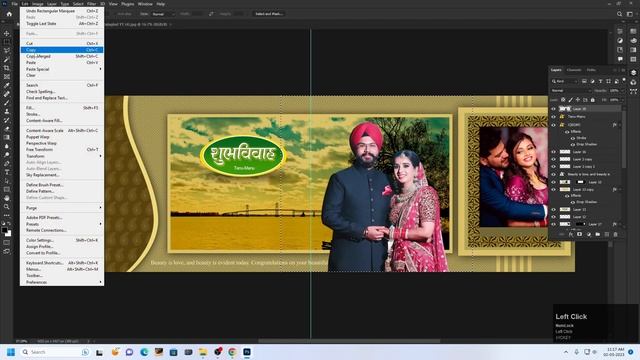640x360 pixels.
Task: Select the Gradient tool
Action: [7, 138]
